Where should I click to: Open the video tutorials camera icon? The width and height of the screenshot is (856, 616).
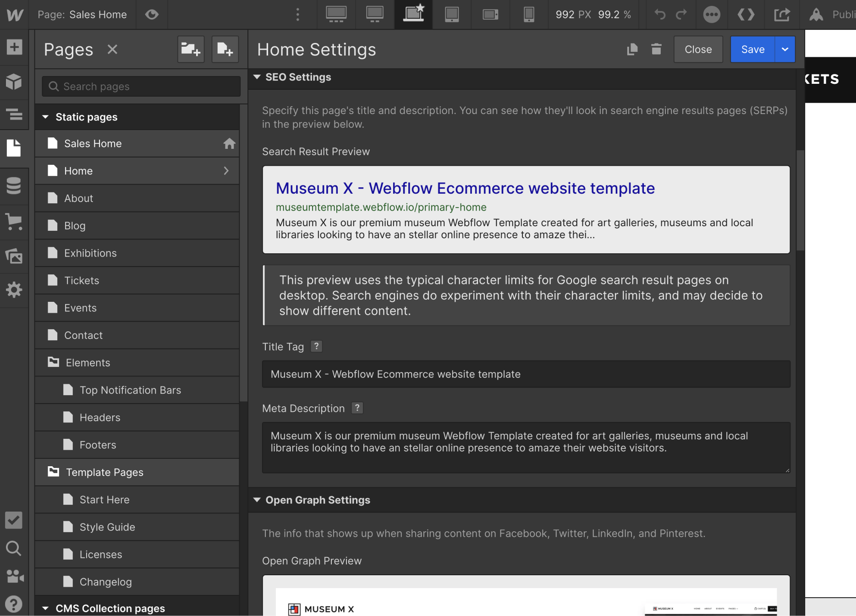coord(14,576)
